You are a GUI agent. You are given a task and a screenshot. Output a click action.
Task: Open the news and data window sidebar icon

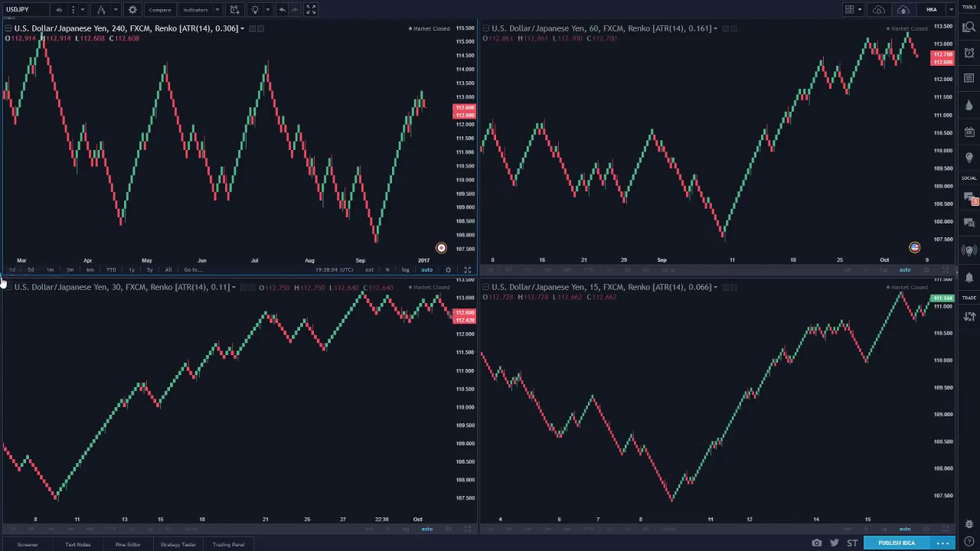(969, 78)
